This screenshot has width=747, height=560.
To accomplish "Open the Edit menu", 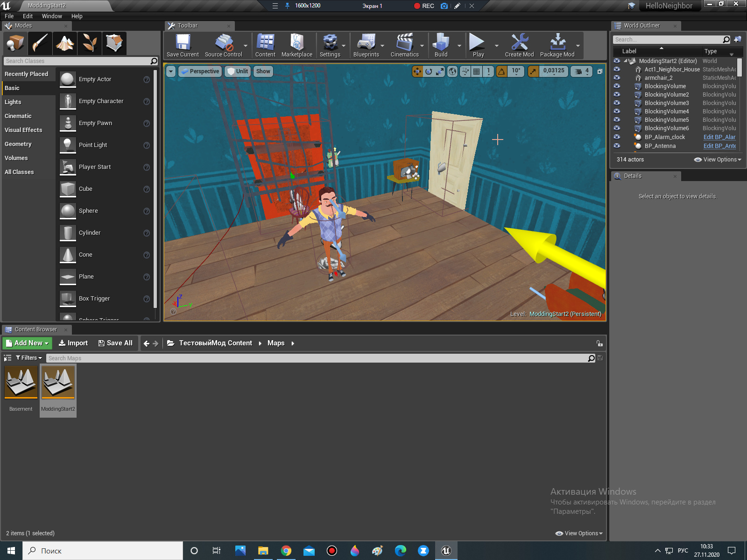I will tap(28, 16).
